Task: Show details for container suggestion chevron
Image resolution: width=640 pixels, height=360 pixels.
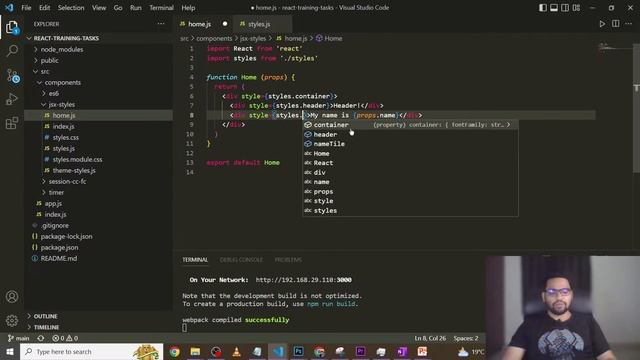Action: [508, 125]
